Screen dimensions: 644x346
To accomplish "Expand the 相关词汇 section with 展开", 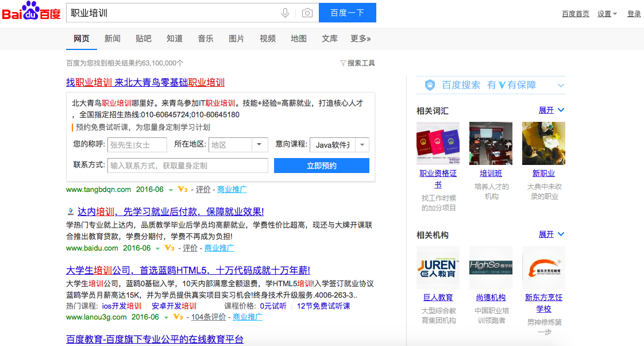I will tap(551, 110).
